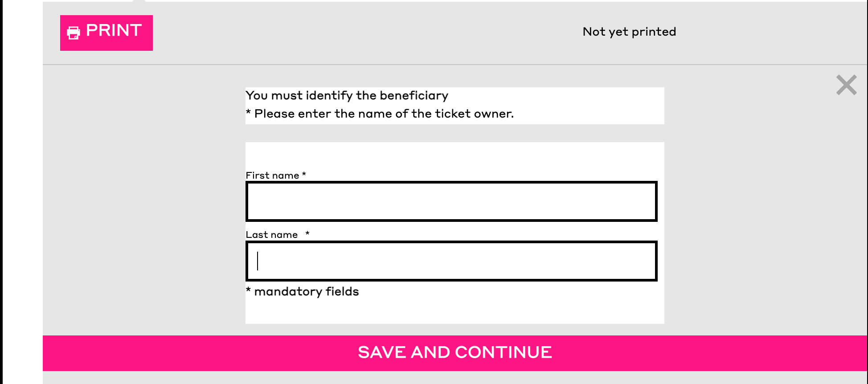This screenshot has width=868, height=384.
Task: Dismiss the dialog using the gray cross icon
Action: tap(846, 85)
